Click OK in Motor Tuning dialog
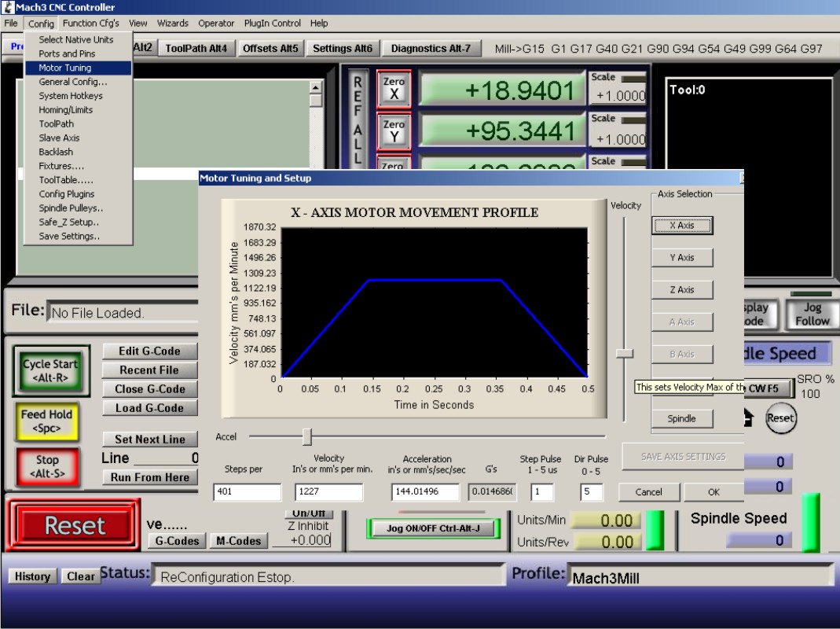840x629 pixels. point(713,492)
